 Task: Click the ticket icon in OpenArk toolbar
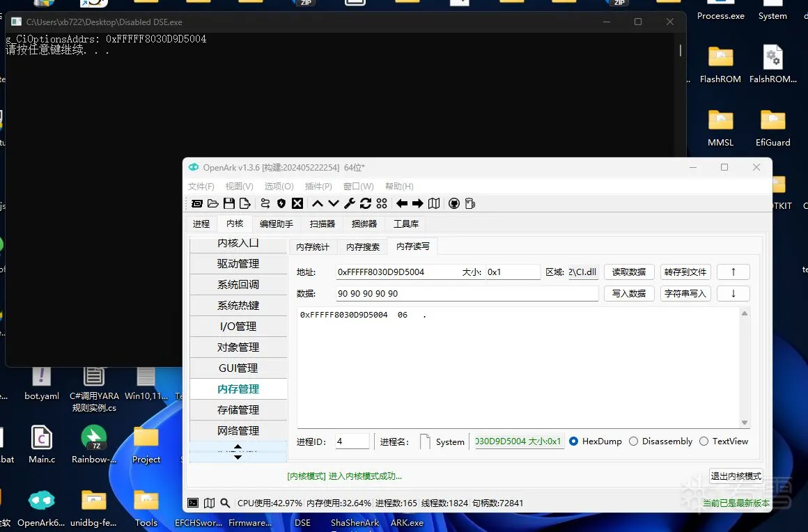197,203
